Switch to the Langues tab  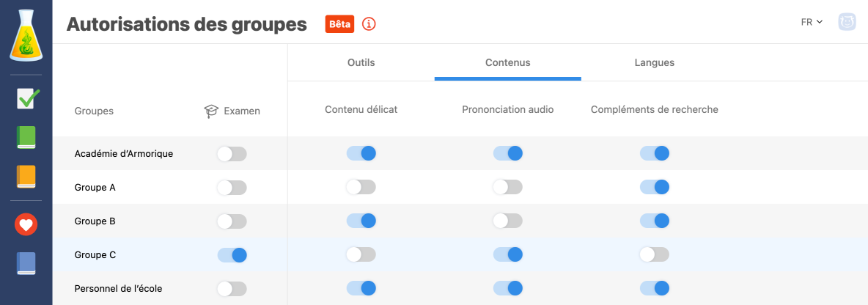(654, 62)
